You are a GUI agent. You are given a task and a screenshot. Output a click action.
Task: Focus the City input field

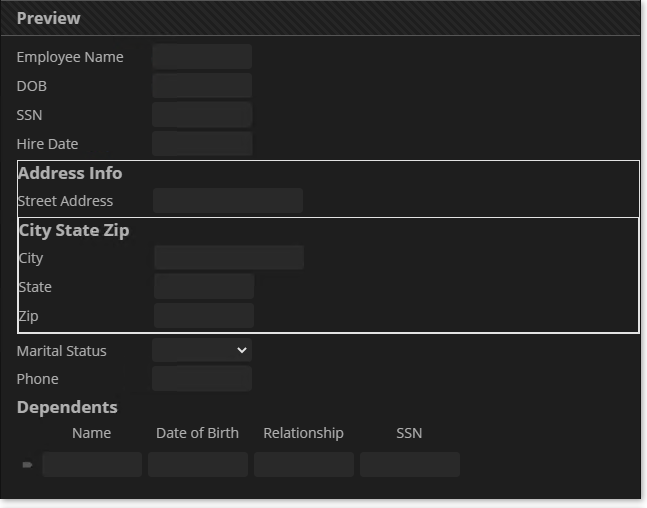229,258
